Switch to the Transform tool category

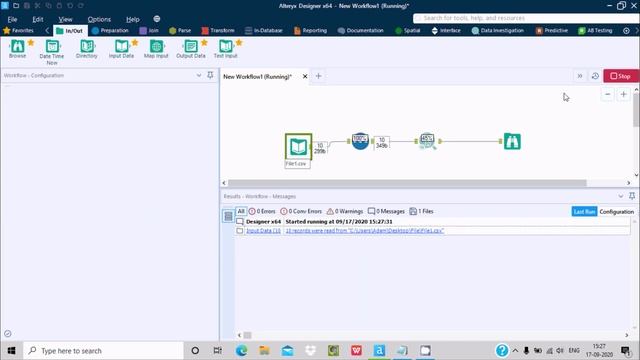[218, 31]
